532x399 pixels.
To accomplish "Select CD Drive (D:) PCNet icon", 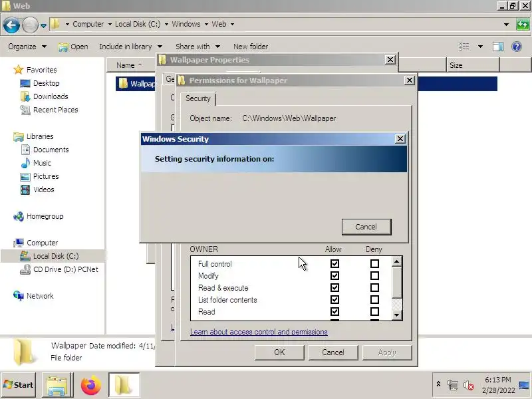I will click(25, 269).
